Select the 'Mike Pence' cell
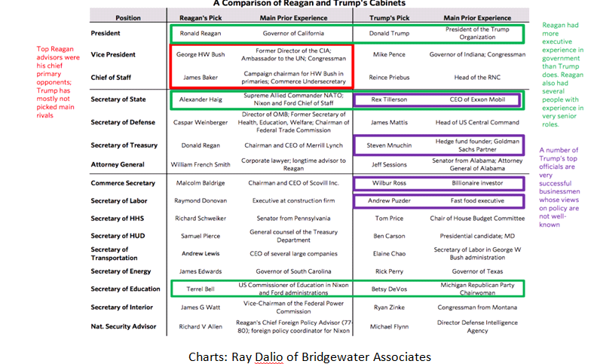 pos(389,54)
